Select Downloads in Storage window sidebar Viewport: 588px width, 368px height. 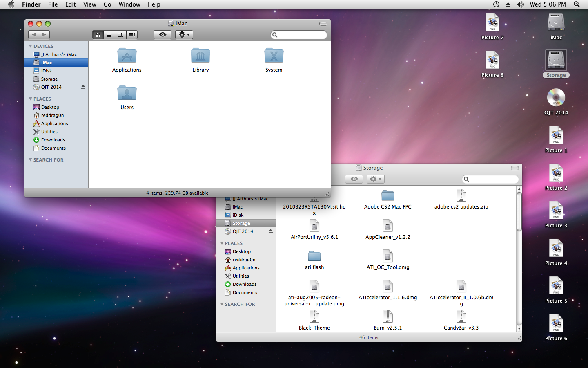(246, 284)
